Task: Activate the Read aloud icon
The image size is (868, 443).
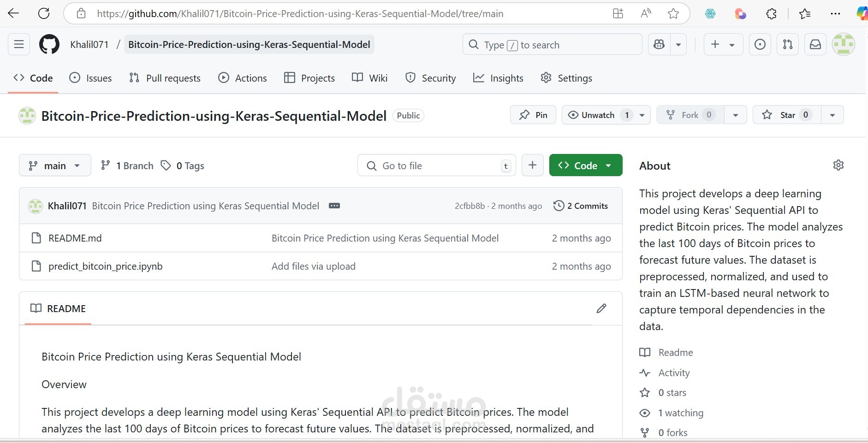Action: click(x=646, y=13)
